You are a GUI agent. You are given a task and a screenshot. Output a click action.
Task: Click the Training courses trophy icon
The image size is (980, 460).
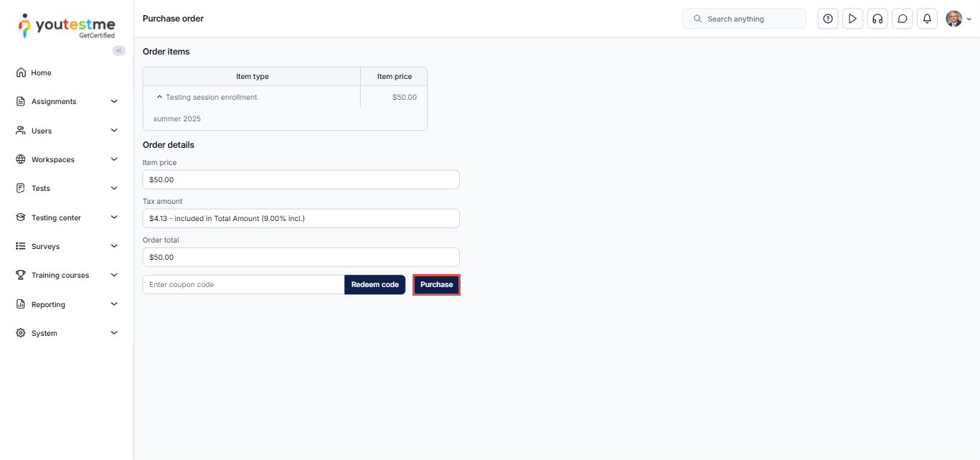coord(21,275)
